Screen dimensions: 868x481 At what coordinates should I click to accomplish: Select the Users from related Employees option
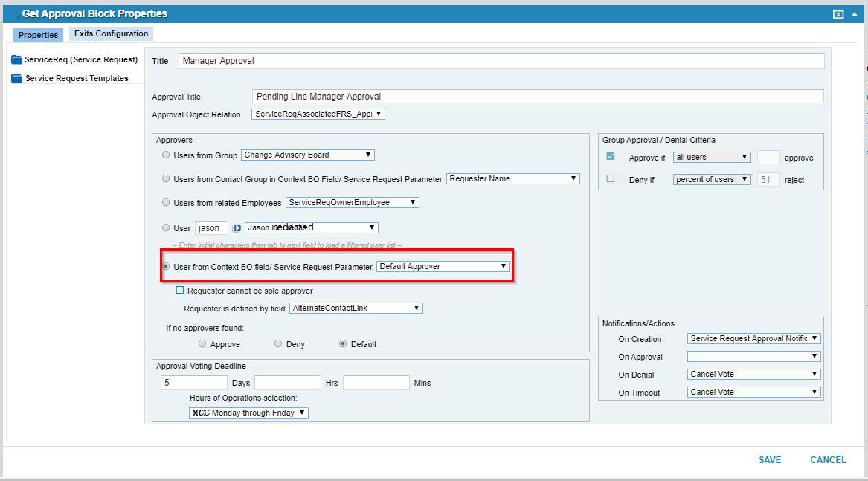[x=166, y=203]
